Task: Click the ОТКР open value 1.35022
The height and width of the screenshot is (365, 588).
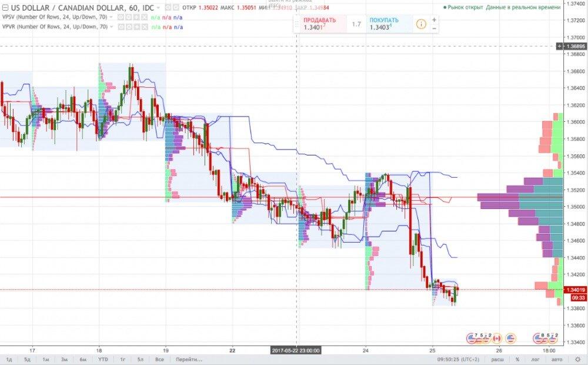Action: pos(208,8)
